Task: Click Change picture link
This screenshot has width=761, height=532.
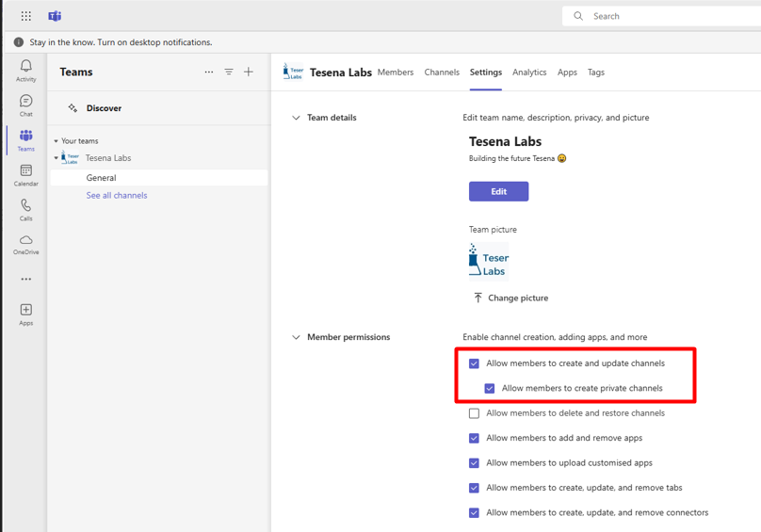Action: point(518,298)
